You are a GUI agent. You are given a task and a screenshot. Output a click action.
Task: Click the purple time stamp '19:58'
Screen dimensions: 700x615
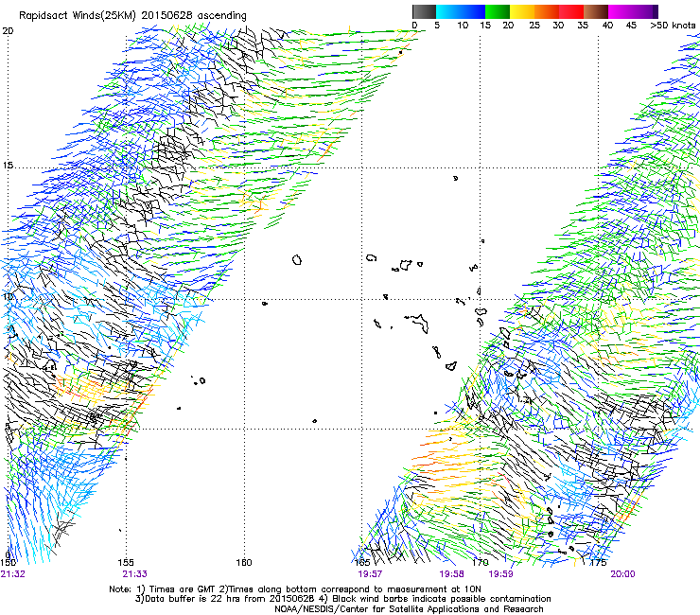pyautogui.click(x=452, y=574)
